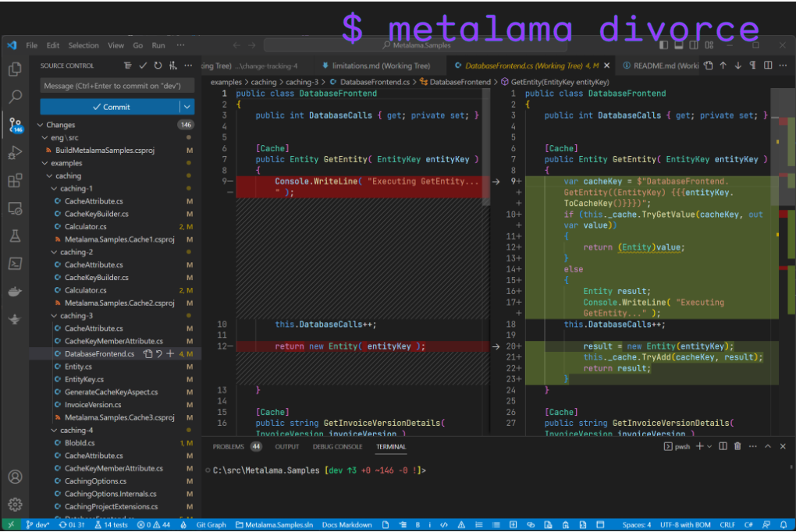The image size is (796, 532).
Task: Close the DatabaseFrontend.cs diff tab
Action: tap(606, 66)
